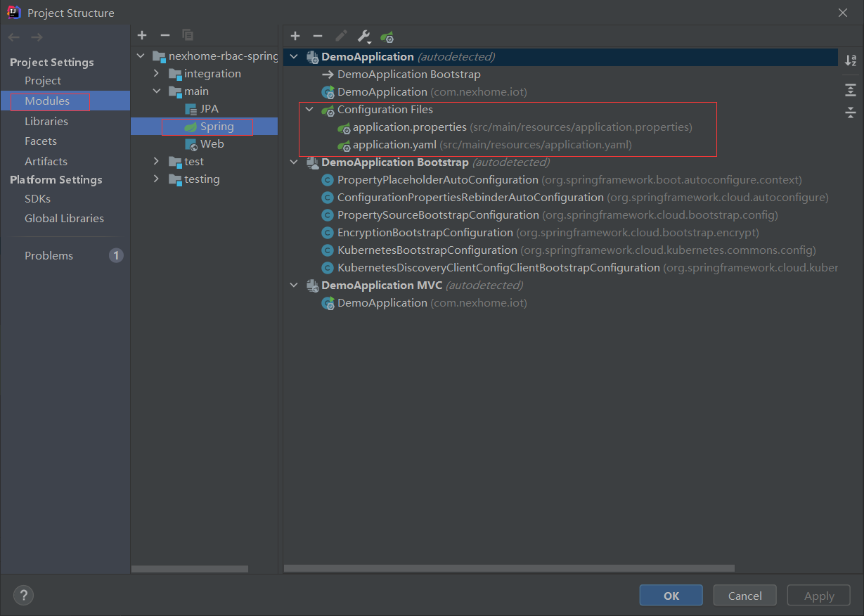Click the forward navigation arrow
864x616 pixels.
37,37
